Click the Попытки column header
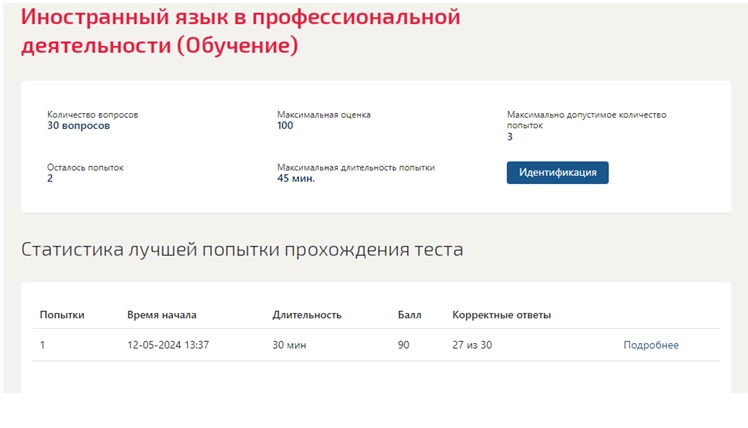This screenshot has width=748, height=428. tap(62, 315)
